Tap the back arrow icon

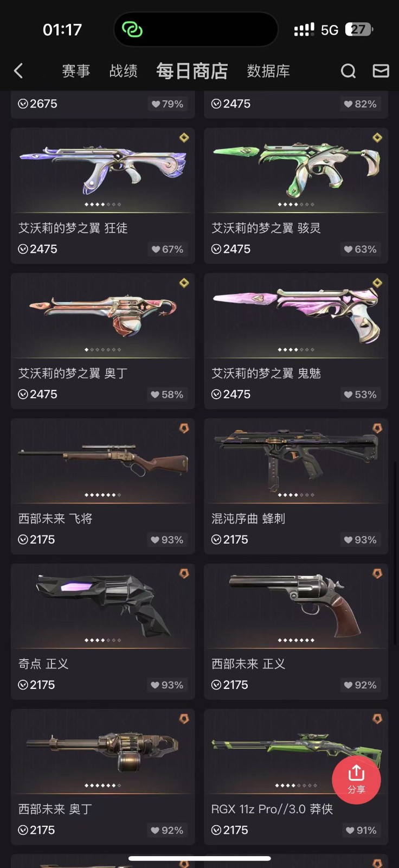[x=18, y=71]
